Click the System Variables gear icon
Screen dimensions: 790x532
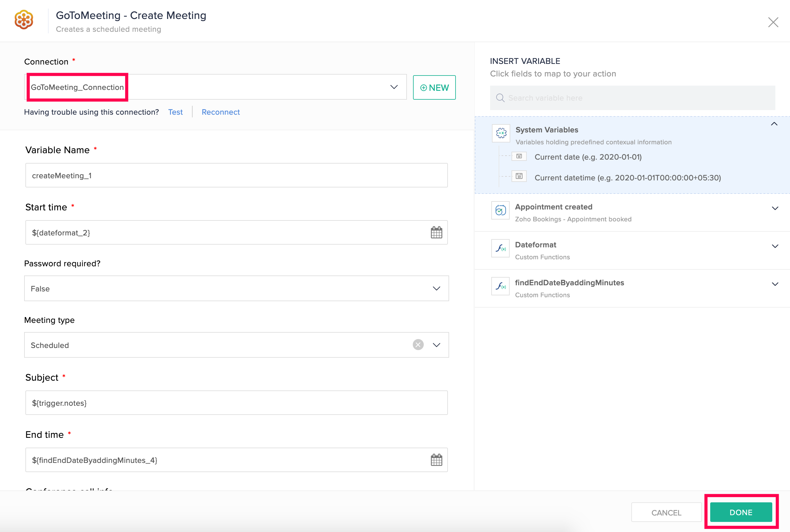[501, 133]
